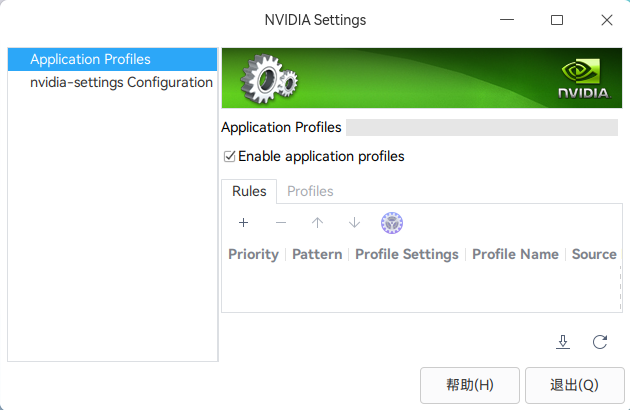Remove selected rule with minus icon
The width and height of the screenshot is (630, 410).
coord(281,223)
